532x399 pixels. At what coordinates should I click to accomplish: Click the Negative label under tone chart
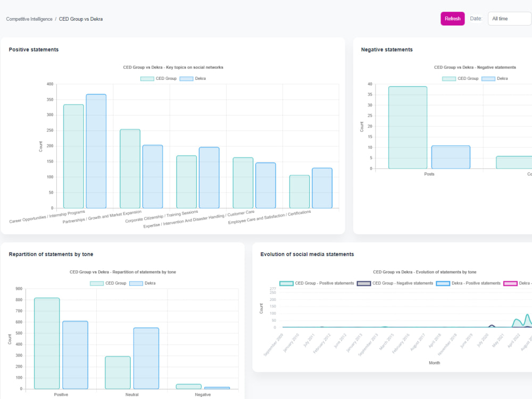(x=203, y=395)
